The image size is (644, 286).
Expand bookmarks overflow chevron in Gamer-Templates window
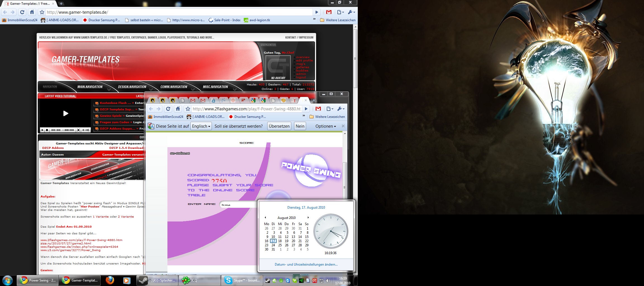tap(314, 19)
